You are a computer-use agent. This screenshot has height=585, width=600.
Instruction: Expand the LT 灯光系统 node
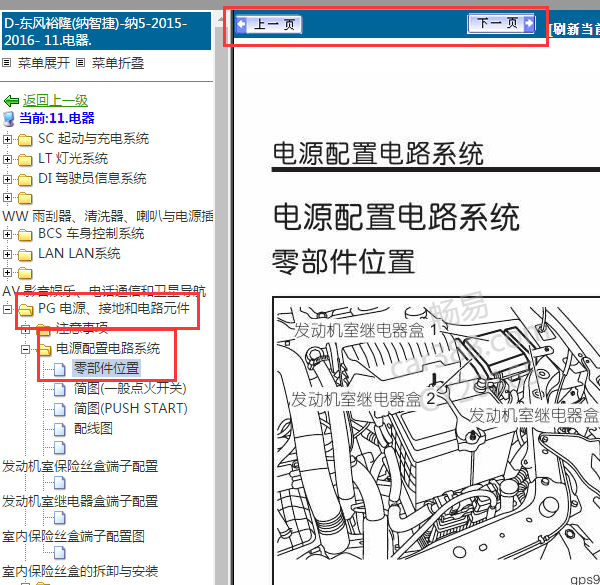pyautogui.click(x=7, y=159)
